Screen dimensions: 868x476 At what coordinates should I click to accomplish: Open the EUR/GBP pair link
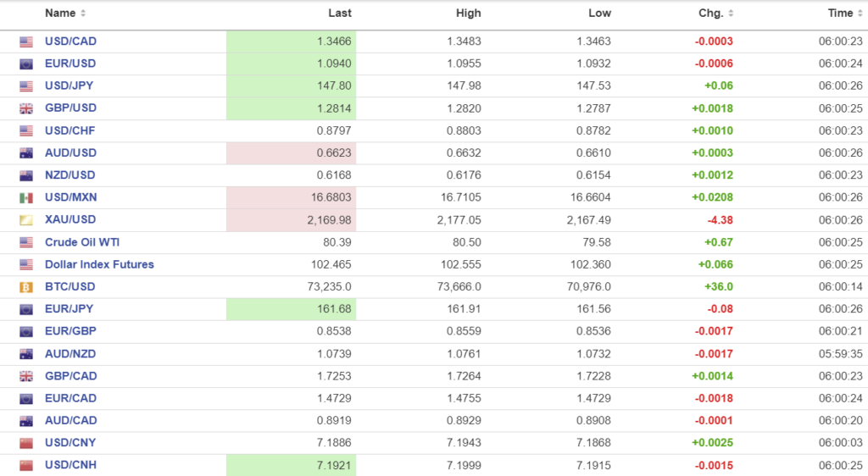pyautogui.click(x=70, y=331)
